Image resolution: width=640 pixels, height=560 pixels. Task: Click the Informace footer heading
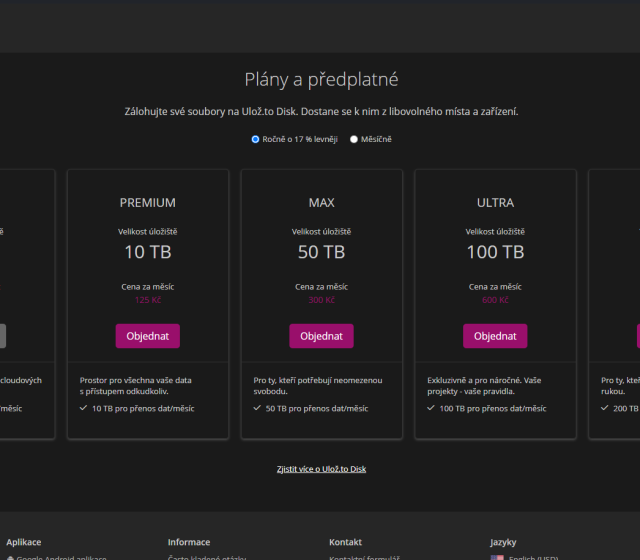coord(189,542)
